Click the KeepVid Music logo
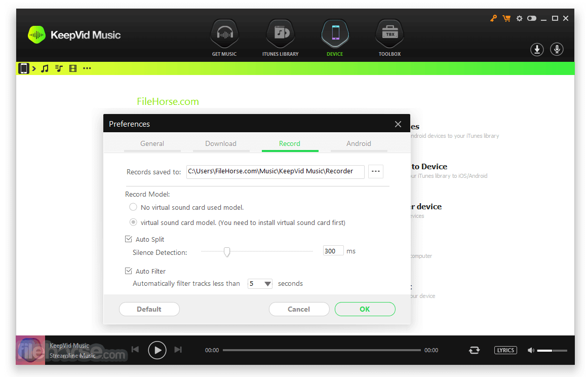The image size is (588, 377). pyautogui.click(x=74, y=35)
